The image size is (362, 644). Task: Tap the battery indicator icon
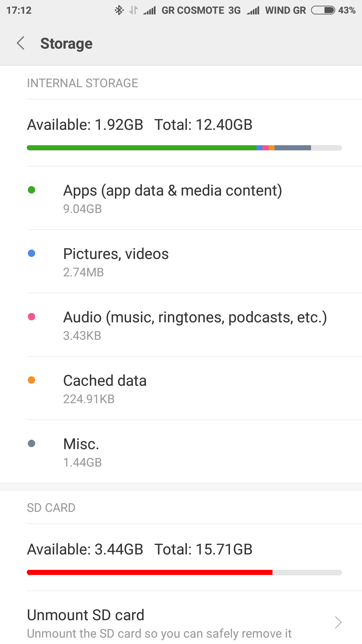click(x=323, y=10)
